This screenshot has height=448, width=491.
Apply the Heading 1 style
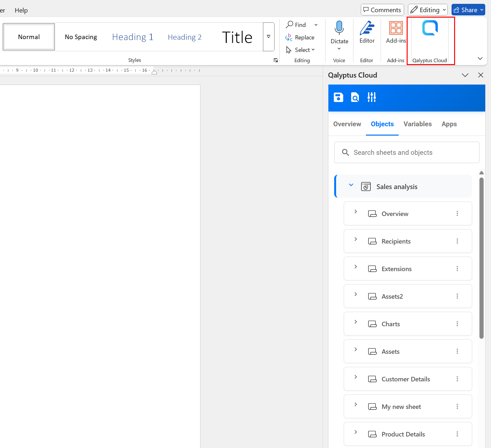pyautogui.click(x=132, y=37)
